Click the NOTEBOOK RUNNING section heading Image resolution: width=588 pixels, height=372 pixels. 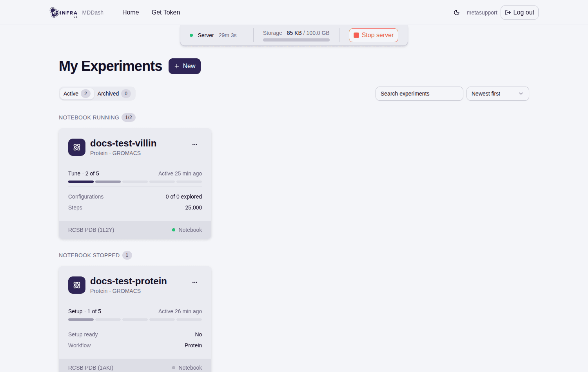coord(89,117)
